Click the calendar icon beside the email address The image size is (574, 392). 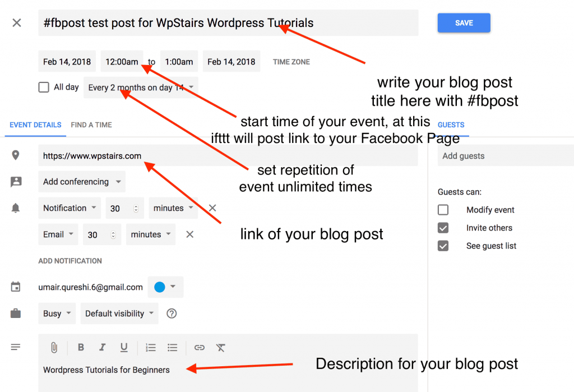15,287
